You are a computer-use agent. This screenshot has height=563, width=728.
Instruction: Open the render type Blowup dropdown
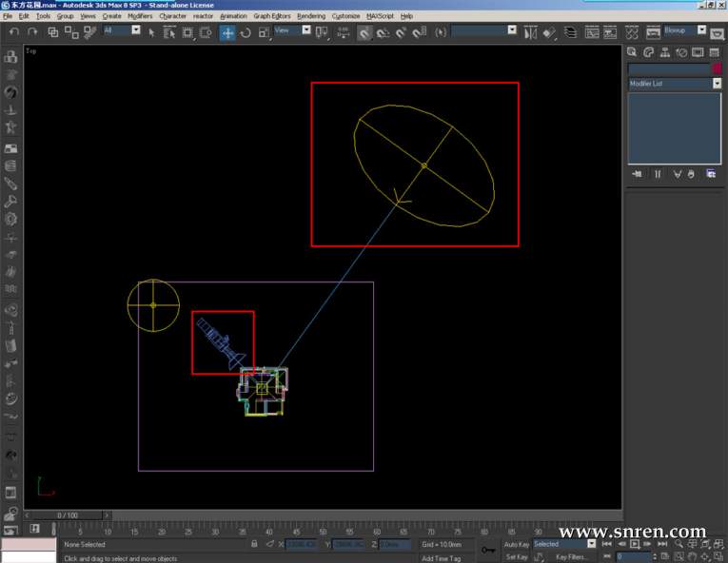[702, 30]
